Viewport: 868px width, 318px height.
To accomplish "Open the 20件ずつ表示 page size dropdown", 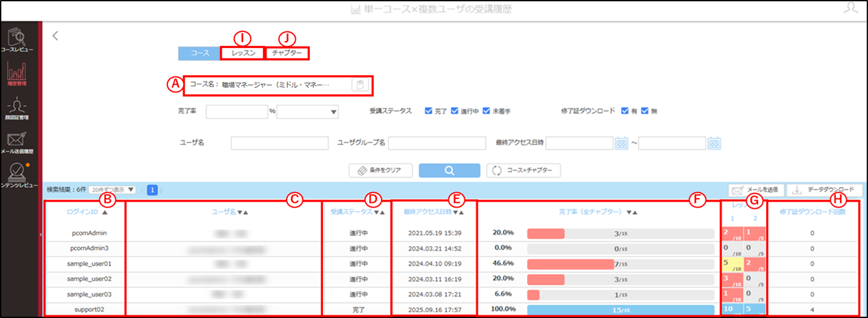I will 113,190.
